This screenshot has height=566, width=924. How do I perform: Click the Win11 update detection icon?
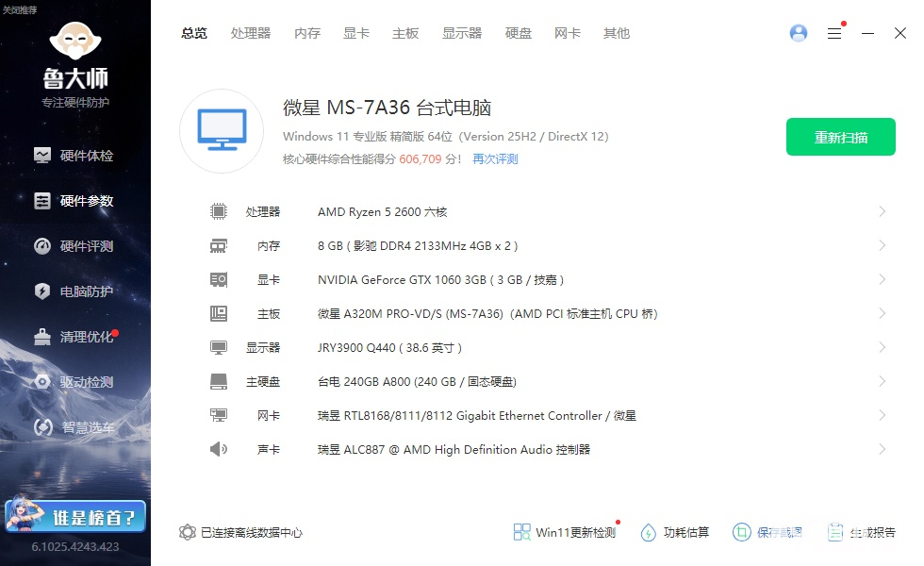pyautogui.click(x=522, y=532)
